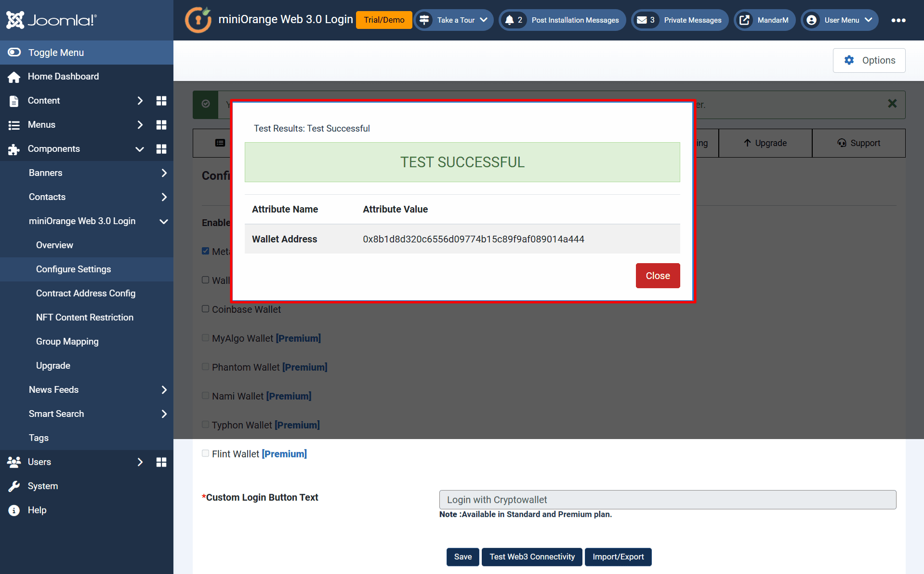Switch to the Support tab
924x574 pixels.
click(858, 143)
